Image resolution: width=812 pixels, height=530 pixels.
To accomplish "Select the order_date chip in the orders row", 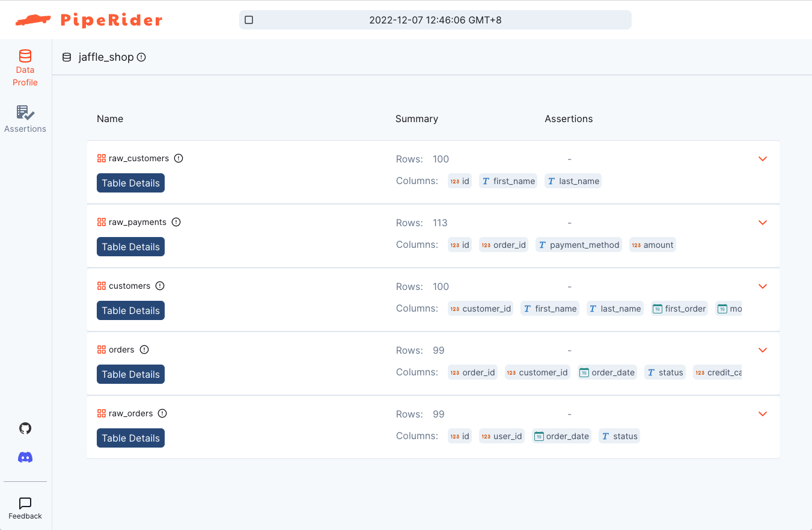I will [607, 372].
